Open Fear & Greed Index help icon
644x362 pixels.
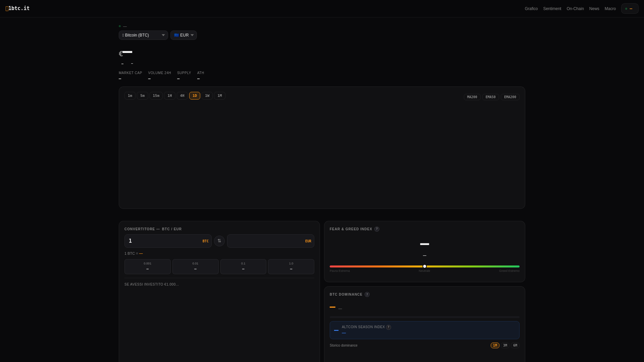click(x=377, y=229)
